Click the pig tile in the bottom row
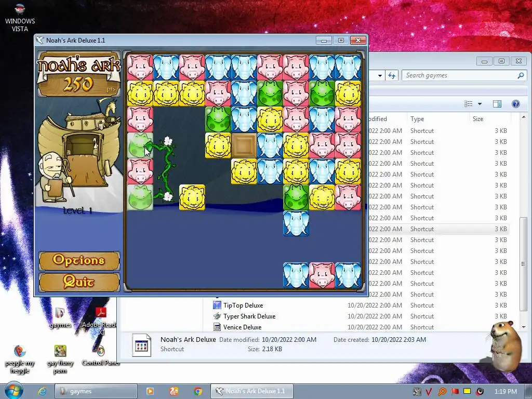This screenshot has width=532, height=399. [322, 275]
